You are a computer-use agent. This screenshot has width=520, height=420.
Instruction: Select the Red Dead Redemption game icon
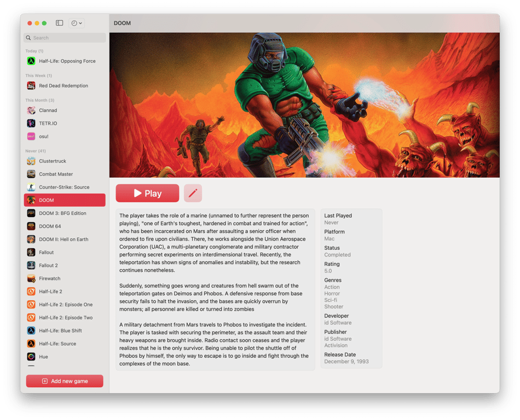31,85
